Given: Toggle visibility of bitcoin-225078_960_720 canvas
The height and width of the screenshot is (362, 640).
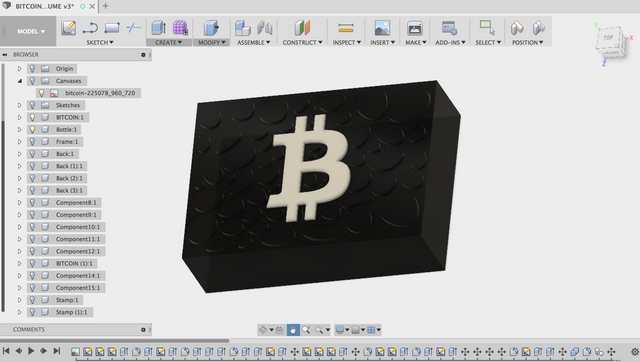Looking at the screenshot, I should [x=41, y=93].
